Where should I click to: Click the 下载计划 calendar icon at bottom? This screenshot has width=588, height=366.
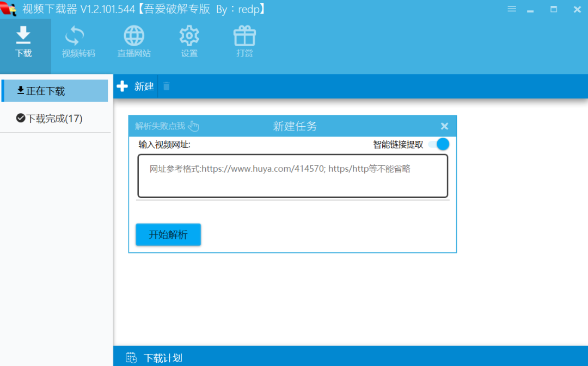tap(131, 357)
